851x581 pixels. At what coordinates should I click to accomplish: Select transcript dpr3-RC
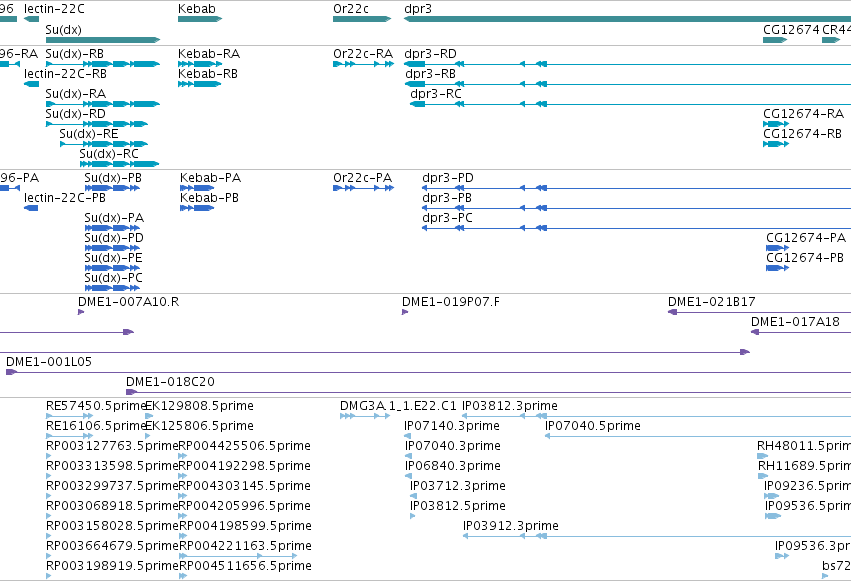pos(631,104)
